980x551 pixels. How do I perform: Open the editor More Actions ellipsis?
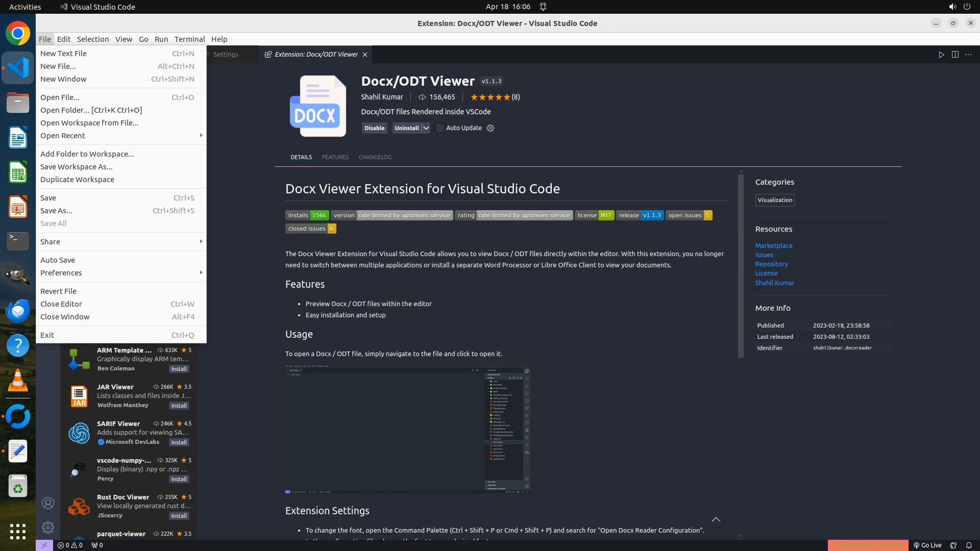pos(968,55)
